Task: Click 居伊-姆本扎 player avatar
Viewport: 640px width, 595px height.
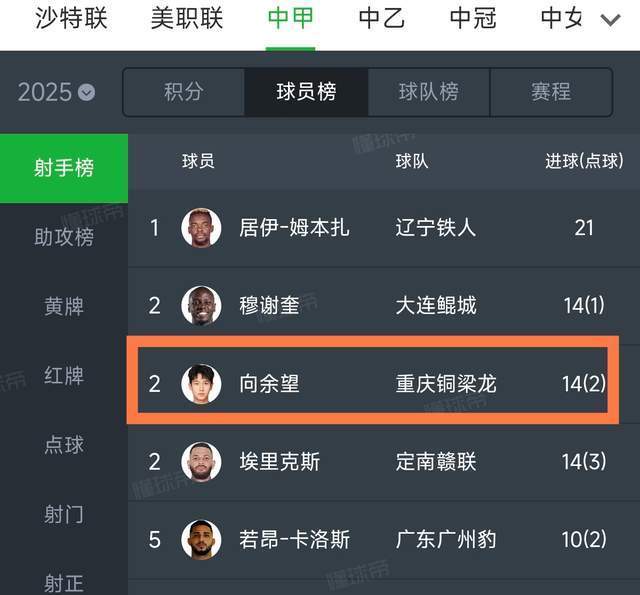Action: (201, 228)
